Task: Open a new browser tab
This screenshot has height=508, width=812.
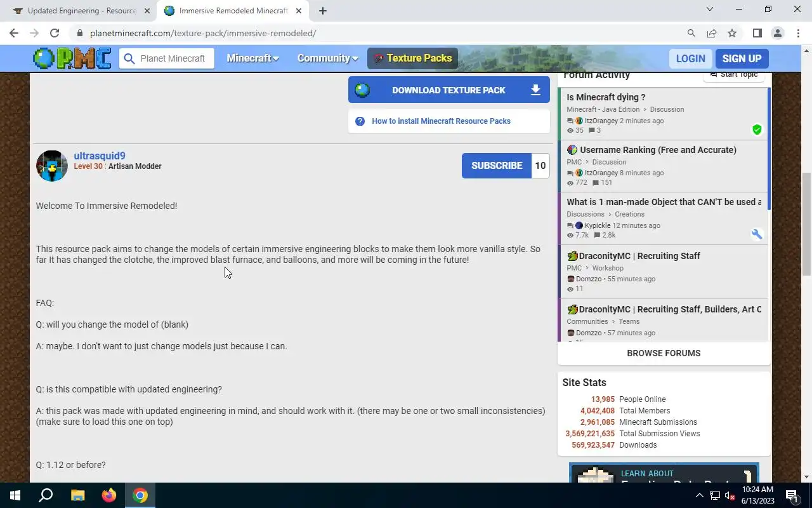Action: coord(323,11)
